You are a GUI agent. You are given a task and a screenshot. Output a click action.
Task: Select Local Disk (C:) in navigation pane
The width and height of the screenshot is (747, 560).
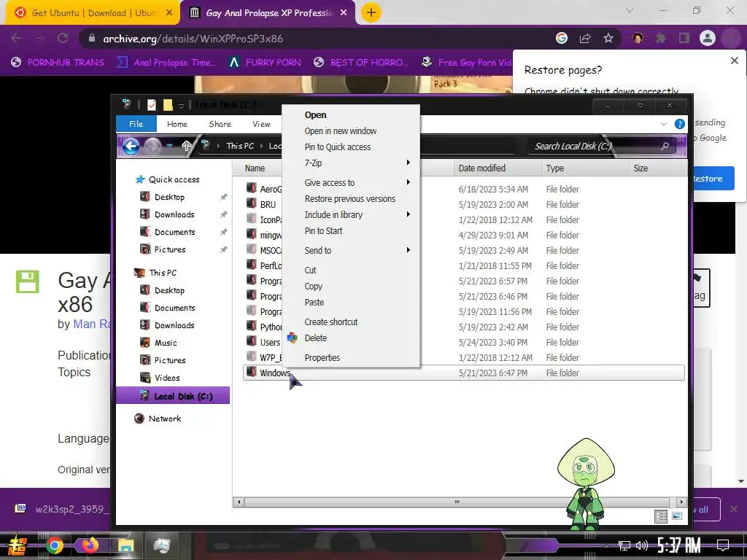173,396
